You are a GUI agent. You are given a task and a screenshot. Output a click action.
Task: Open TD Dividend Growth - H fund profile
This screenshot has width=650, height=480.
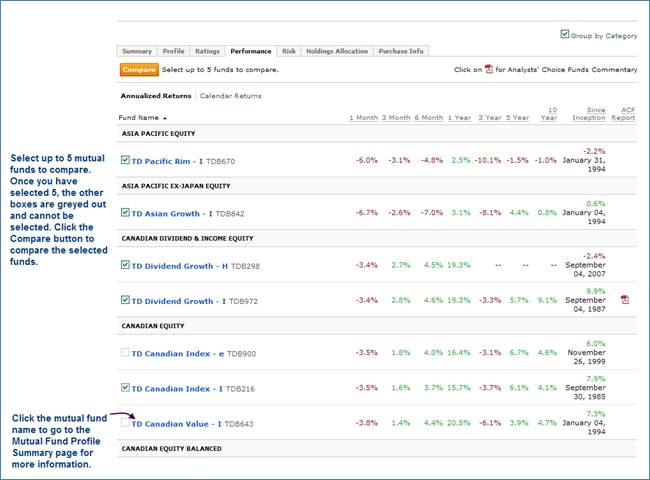[180, 266]
